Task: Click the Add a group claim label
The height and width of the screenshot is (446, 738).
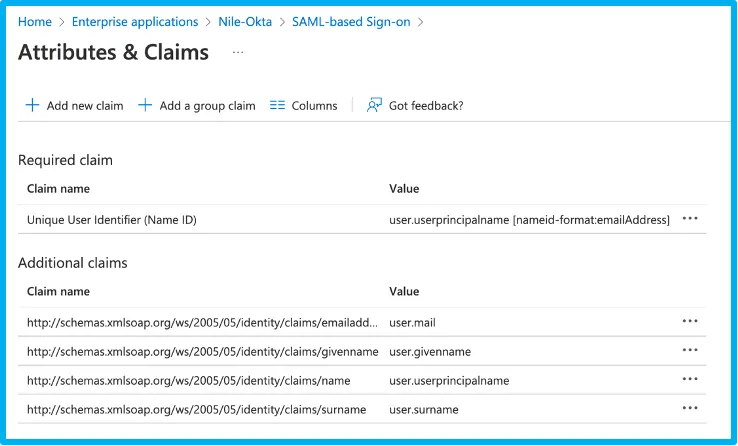Action: [208, 106]
